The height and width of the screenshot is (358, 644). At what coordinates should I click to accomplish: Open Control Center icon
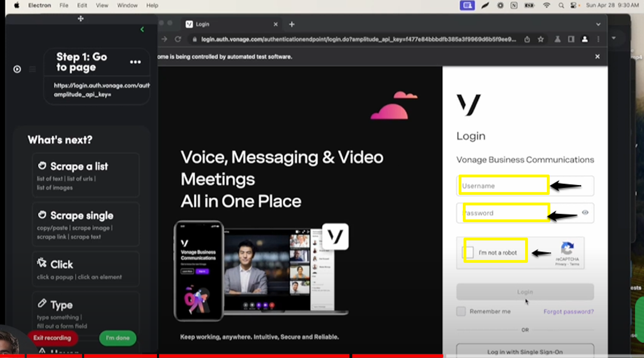574,5
